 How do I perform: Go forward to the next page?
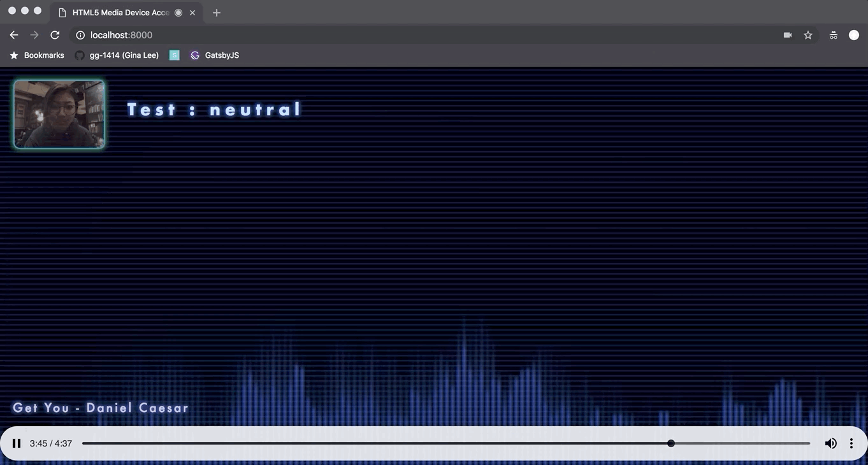[34, 35]
